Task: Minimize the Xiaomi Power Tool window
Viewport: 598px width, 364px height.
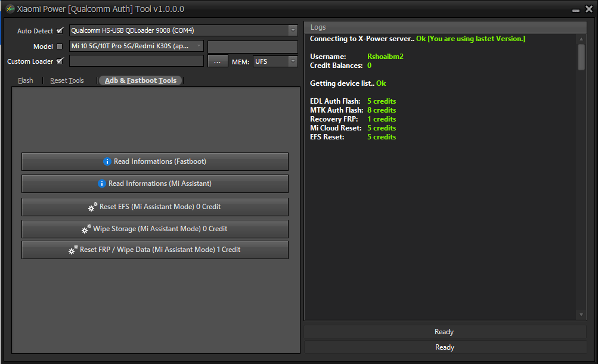Action: coord(575,10)
